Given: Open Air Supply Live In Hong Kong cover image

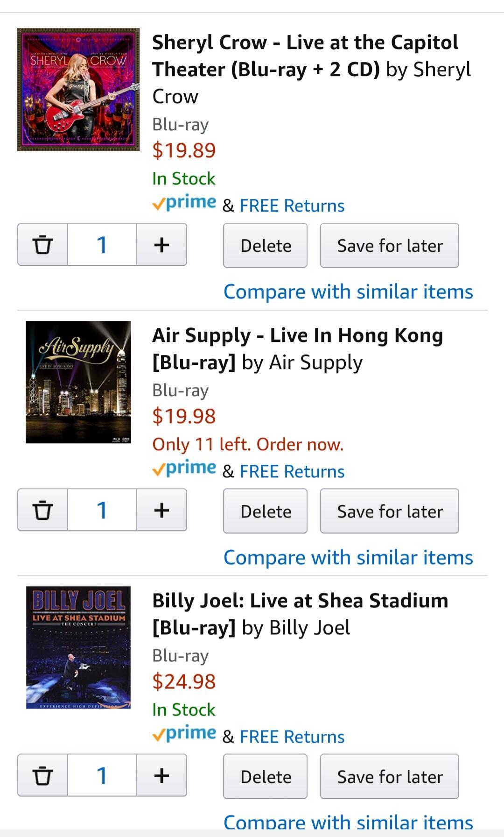Looking at the screenshot, I should pyautogui.click(x=78, y=382).
